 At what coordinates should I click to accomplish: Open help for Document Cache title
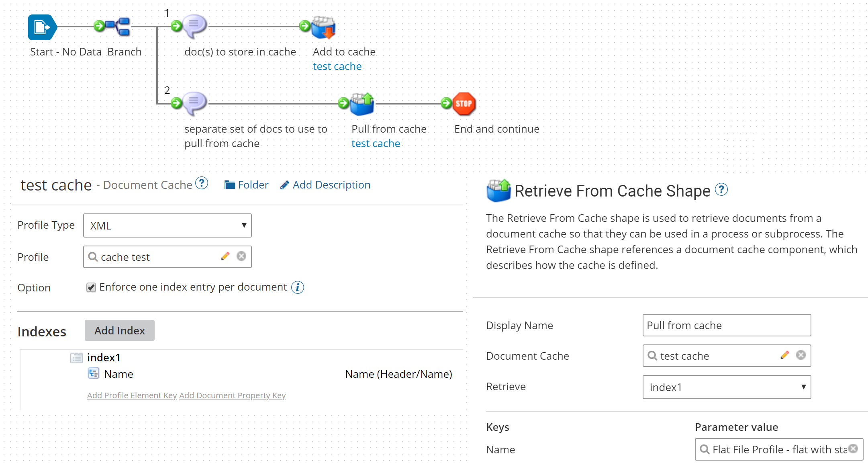(x=202, y=184)
